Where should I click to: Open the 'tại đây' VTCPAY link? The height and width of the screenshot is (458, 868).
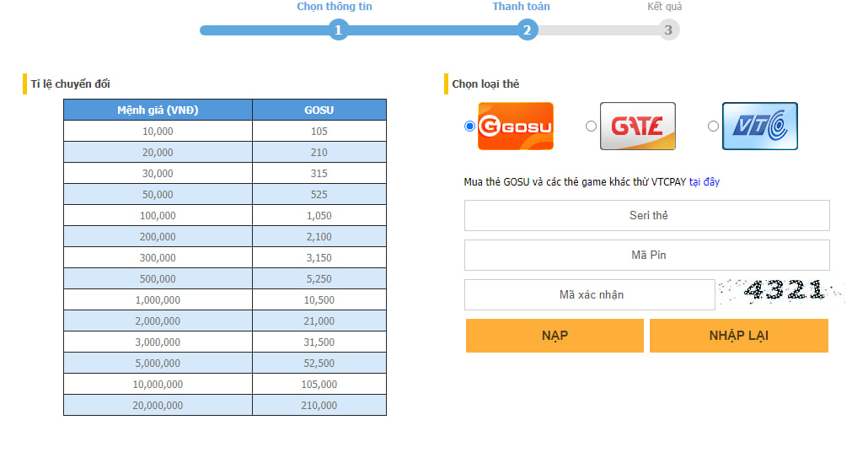705,182
